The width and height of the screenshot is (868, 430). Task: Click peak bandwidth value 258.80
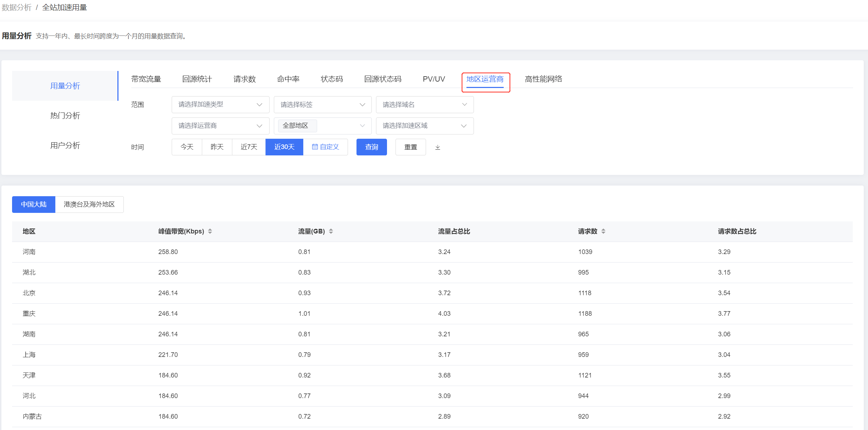pos(168,252)
